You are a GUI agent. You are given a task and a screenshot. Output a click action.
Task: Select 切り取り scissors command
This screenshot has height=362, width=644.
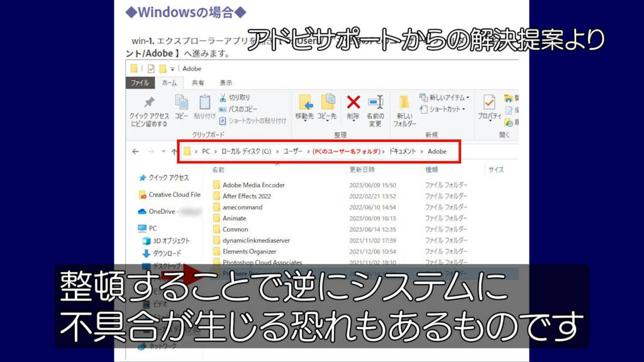coord(234,97)
